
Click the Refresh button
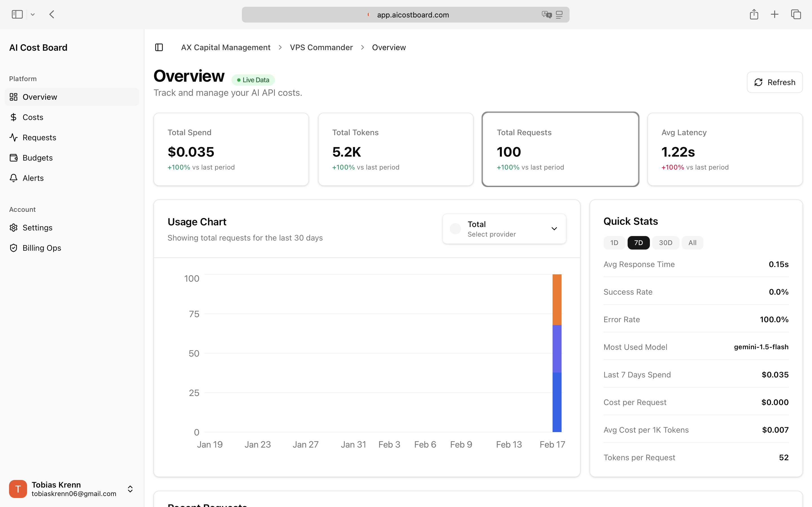pyautogui.click(x=775, y=82)
